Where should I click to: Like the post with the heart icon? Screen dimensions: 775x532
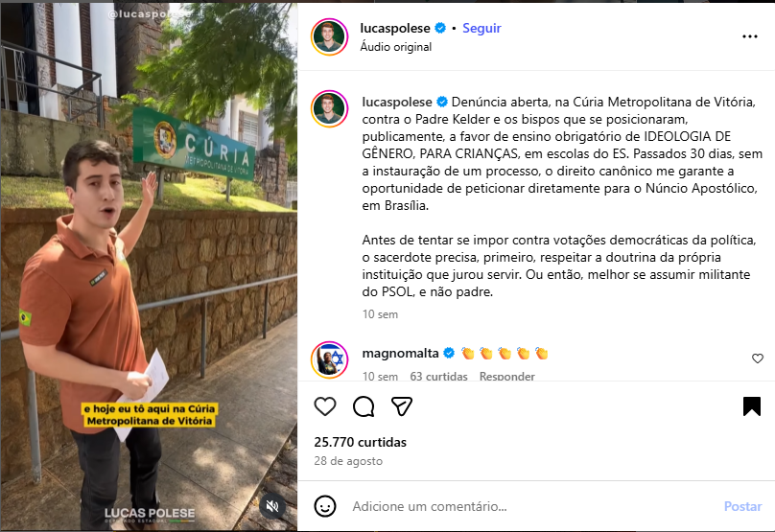pos(325,406)
